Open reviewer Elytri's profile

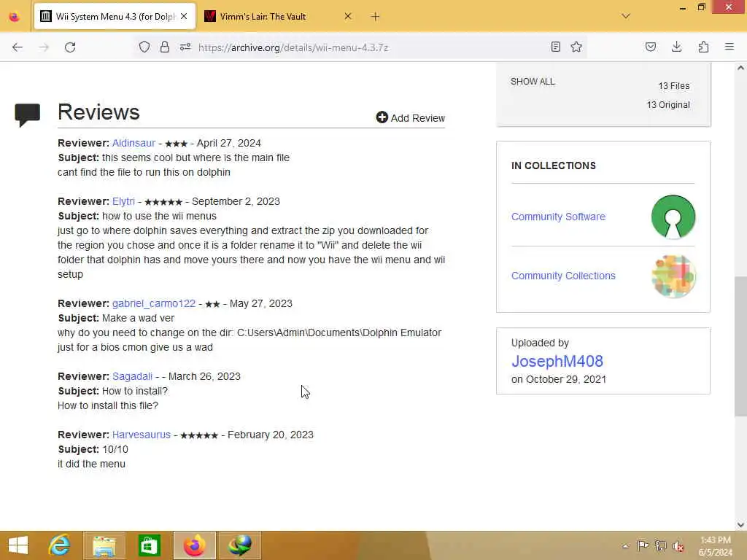(x=123, y=201)
